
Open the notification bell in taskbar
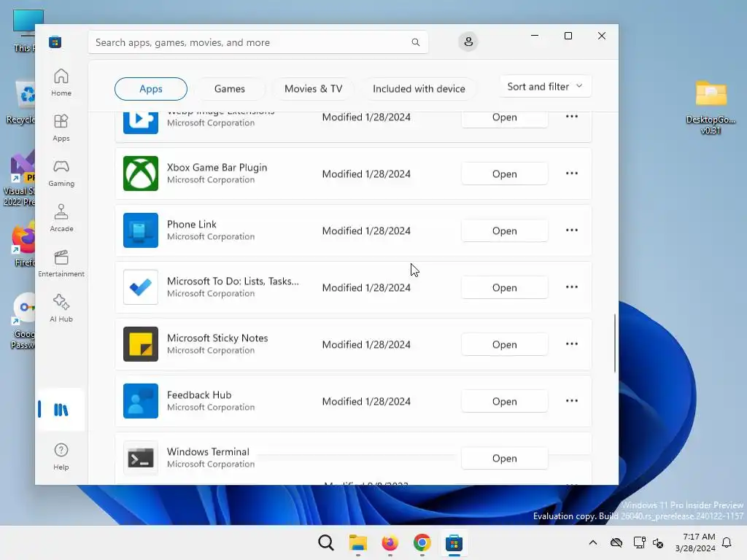[x=727, y=542]
